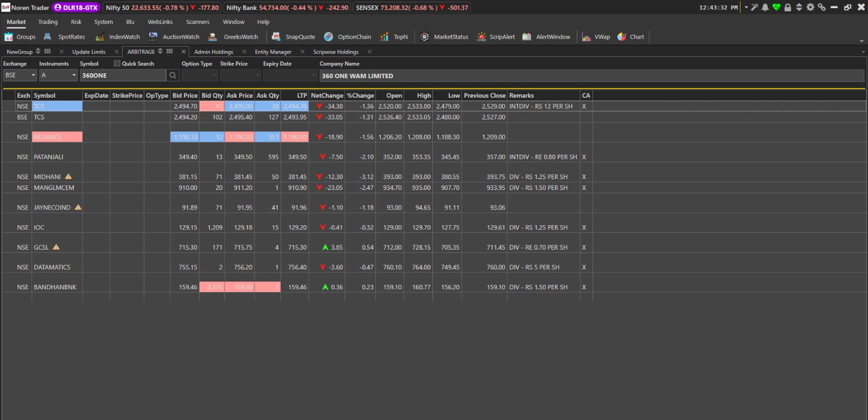Open notifications bell icon
The width and height of the screenshot is (868, 420).
(765, 8)
